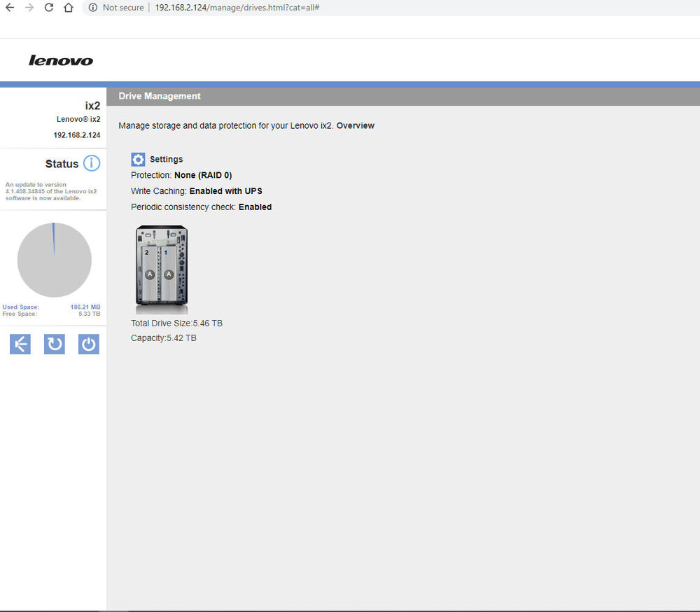Click the logout arrow icon
Screen dimensions: 700x612
[20, 344]
